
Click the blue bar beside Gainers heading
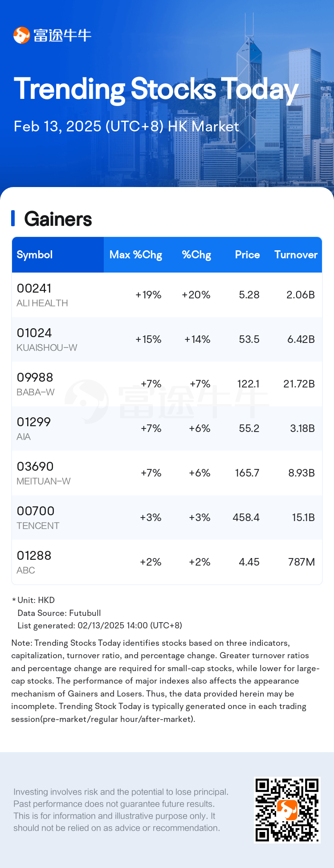13,219
